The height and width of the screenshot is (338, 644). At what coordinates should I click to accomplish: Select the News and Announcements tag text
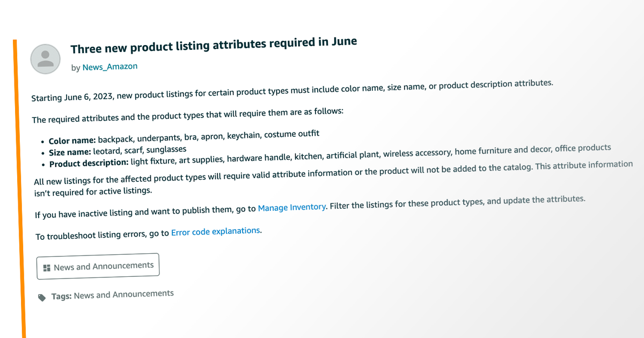click(123, 294)
